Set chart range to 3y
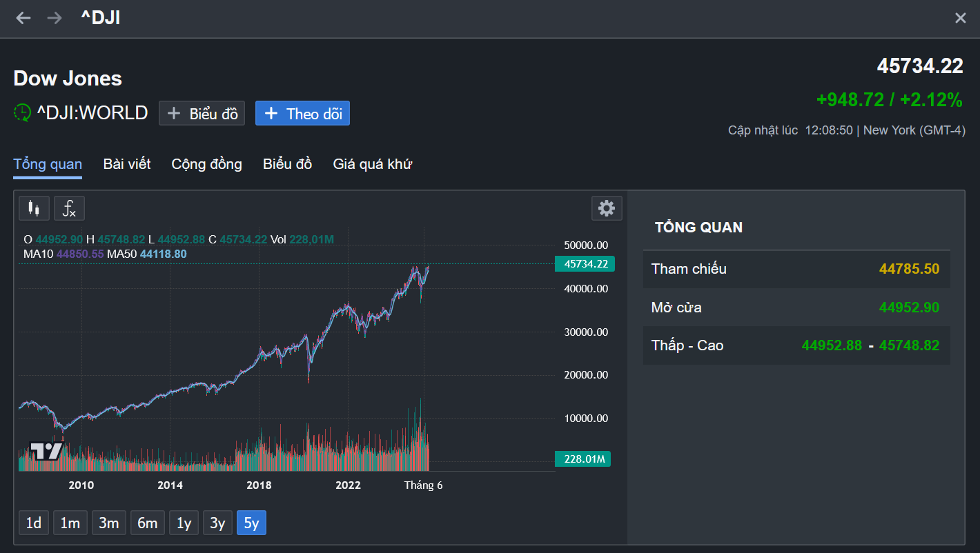 click(217, 523)
